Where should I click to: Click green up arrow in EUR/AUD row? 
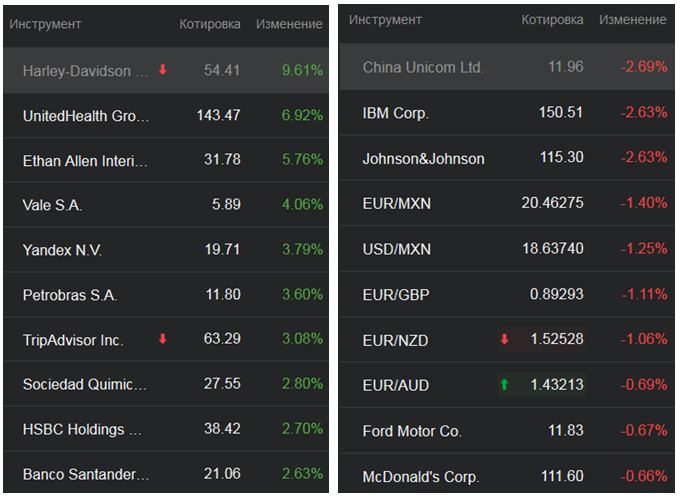[x=504, y=384]
